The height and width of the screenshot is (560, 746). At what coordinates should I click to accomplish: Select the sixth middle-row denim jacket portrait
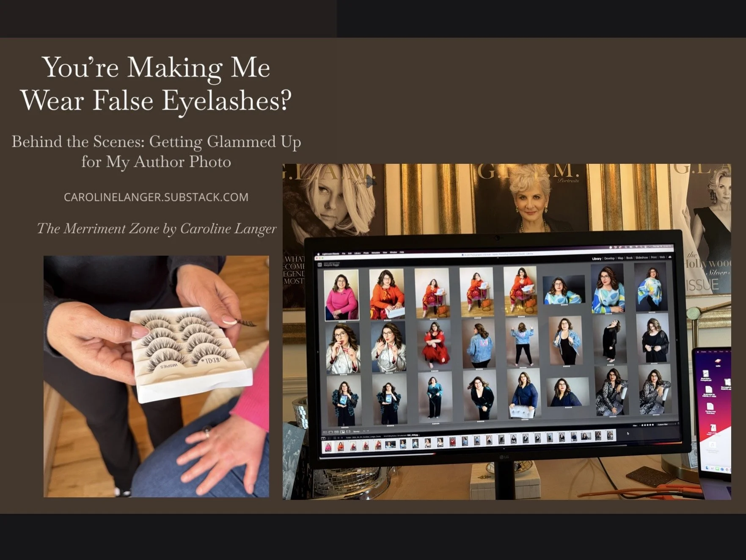pyautogui.click(x=565, y=340)
